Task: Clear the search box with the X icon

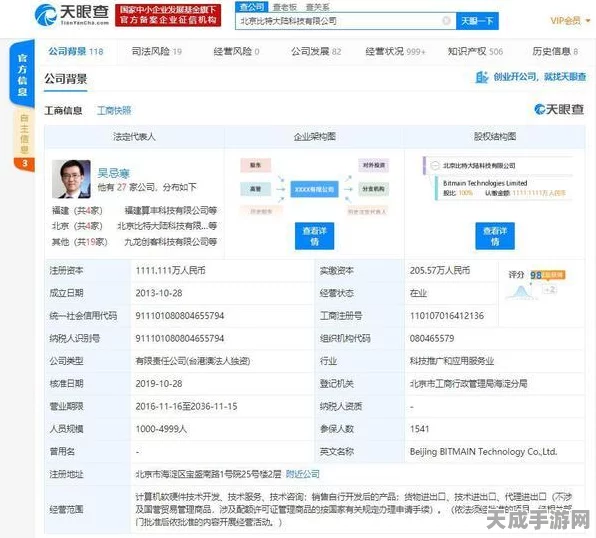Action: coord(447,21)
